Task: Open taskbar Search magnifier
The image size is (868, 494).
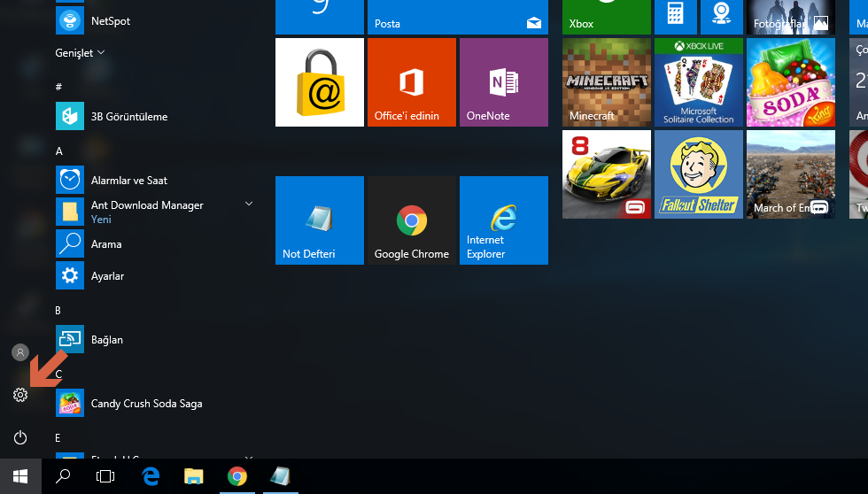Action: pyautogui.click(x=63, y=476)
